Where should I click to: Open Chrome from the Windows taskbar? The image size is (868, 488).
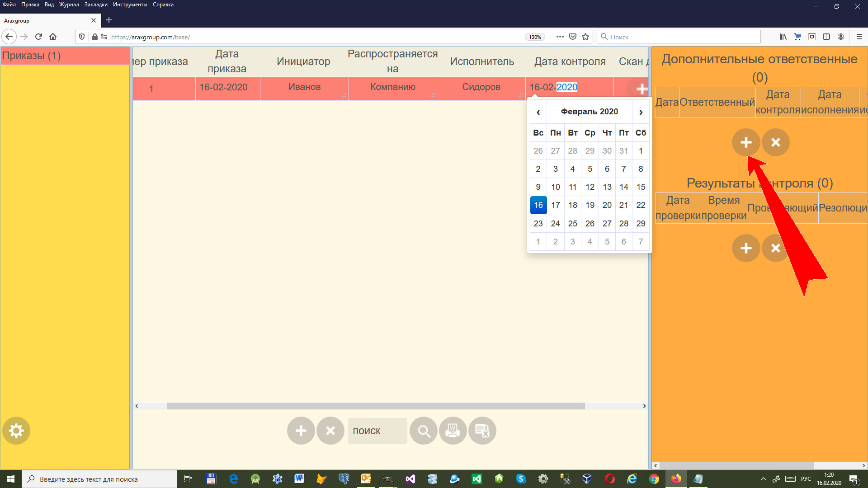click(x=654, y=479)
